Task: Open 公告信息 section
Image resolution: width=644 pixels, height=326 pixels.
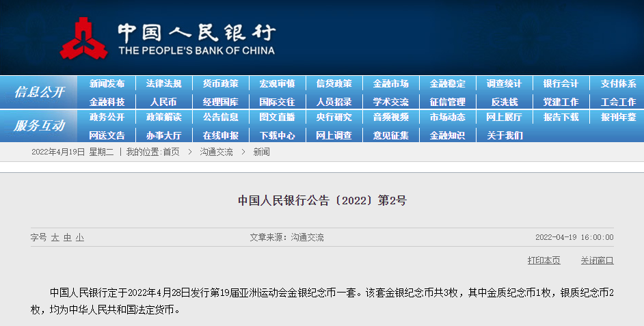Action: (221, 118)
